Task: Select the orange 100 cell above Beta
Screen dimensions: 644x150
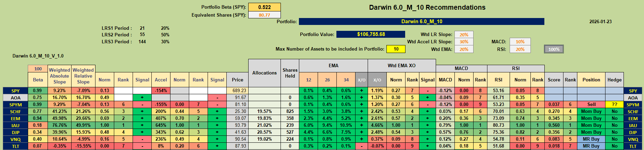Action: 38,69
